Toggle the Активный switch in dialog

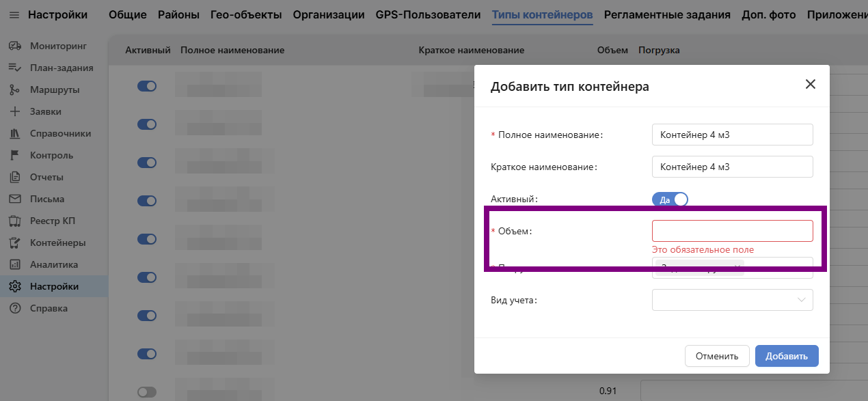[670, 199]
